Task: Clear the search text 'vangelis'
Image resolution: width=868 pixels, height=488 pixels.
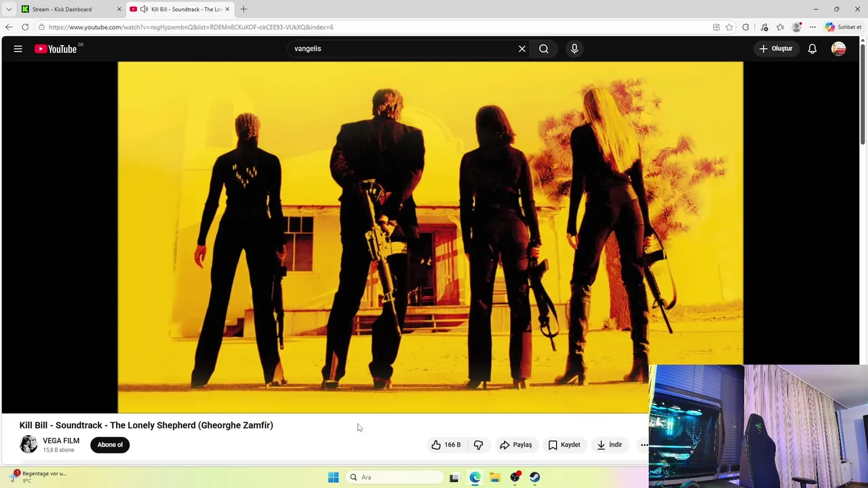Action: [522, 49]
